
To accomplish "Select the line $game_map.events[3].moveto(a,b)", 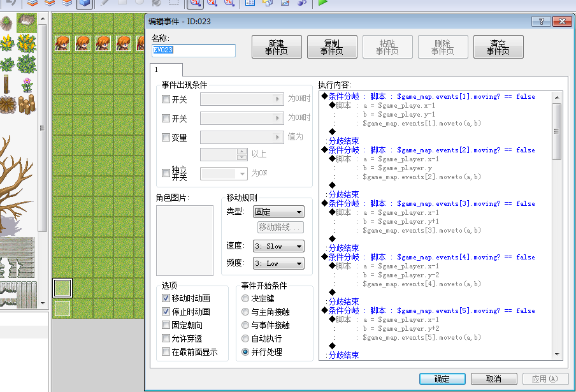I will pos(421,230).
